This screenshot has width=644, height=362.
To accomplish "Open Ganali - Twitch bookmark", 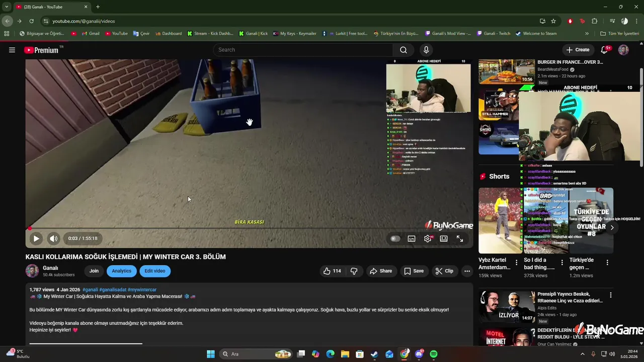I will (x=493, y=34).
